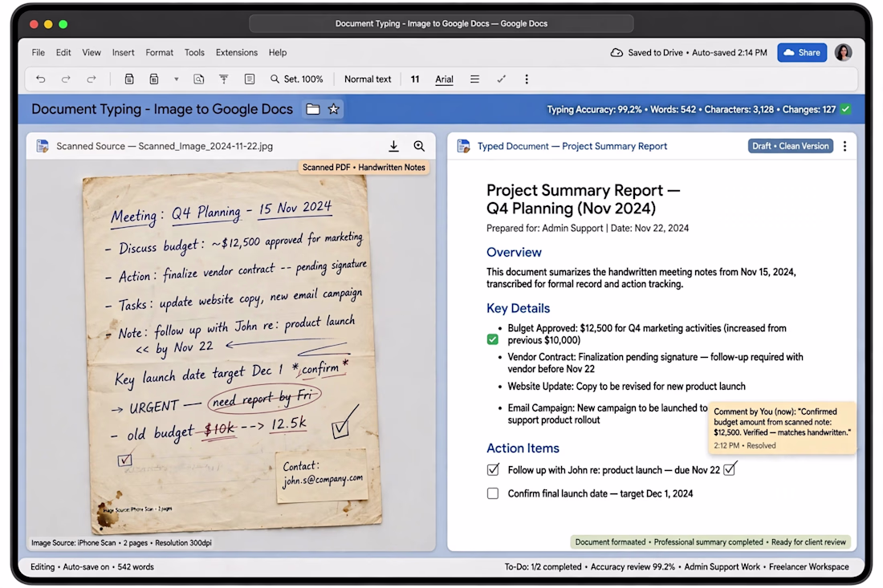883x588 pixels.
Task: Open the yellow Comment by You note
Action: pos(782,428)
